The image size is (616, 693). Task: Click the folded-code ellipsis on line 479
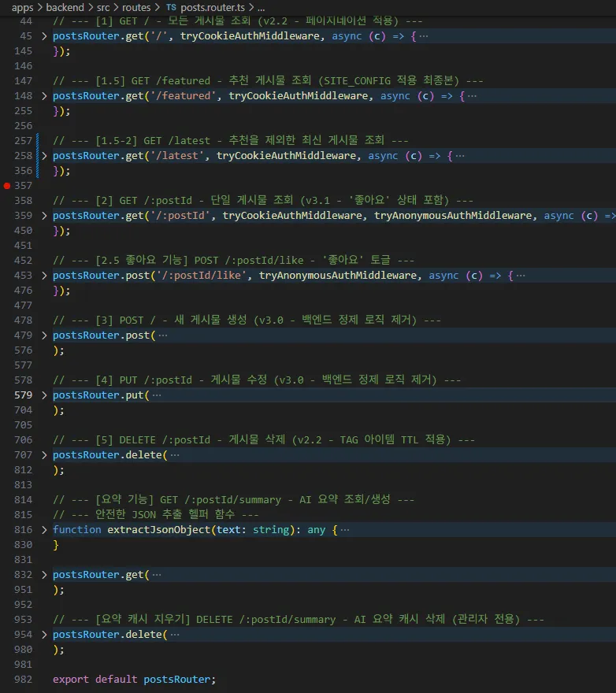tap(163, 335)
